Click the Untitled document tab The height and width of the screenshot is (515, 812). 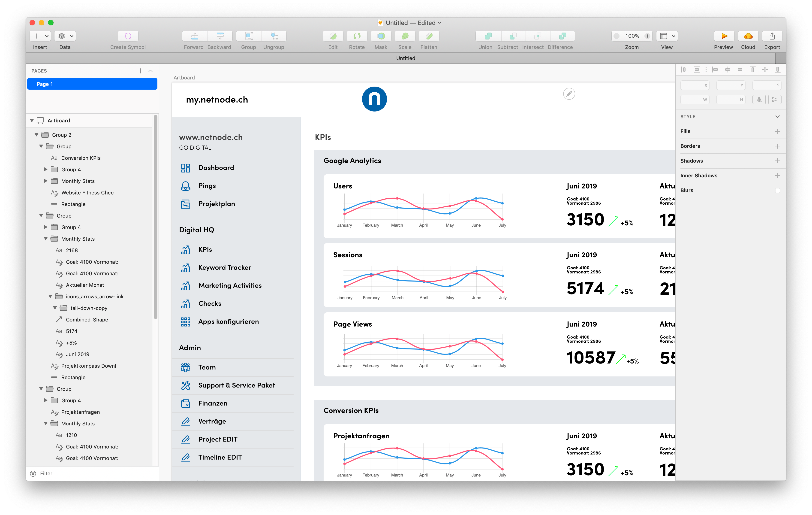point(405,58)
